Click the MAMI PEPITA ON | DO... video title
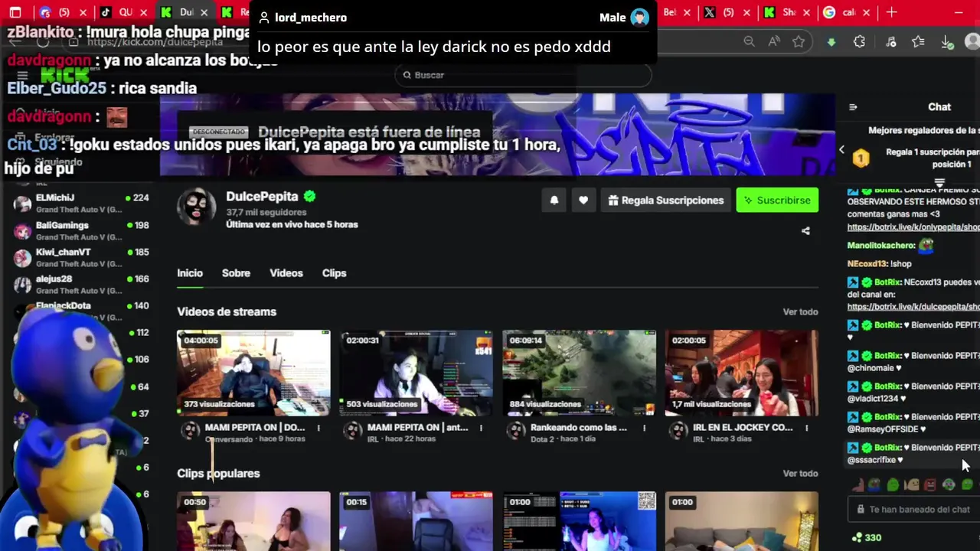 255,428
